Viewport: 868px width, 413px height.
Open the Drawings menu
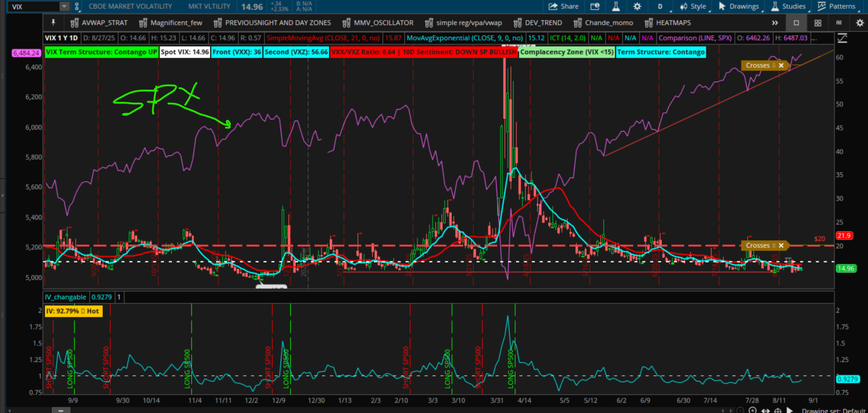coord(740,6)
